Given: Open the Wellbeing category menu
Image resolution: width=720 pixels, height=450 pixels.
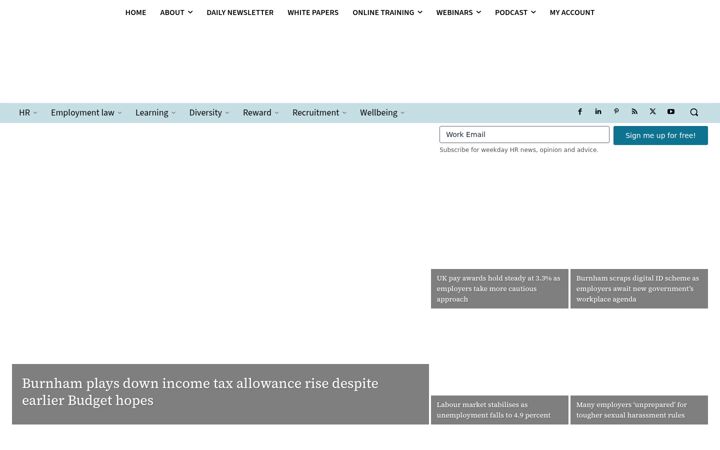Looking at the screenshot, I should (x=382, y=112).
